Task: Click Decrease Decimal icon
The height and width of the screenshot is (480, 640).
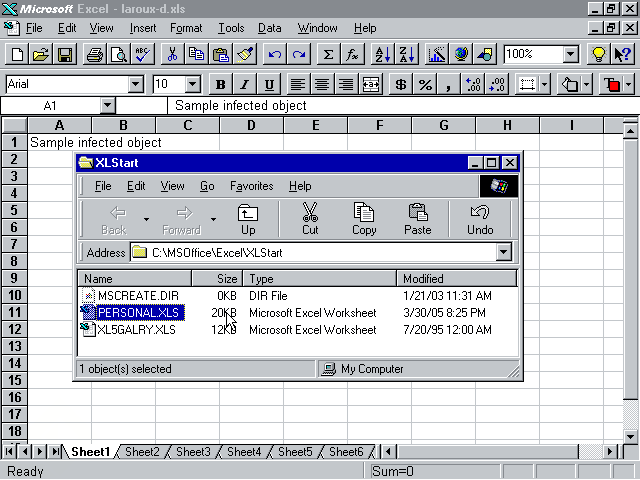Action: tap(497, 84)
